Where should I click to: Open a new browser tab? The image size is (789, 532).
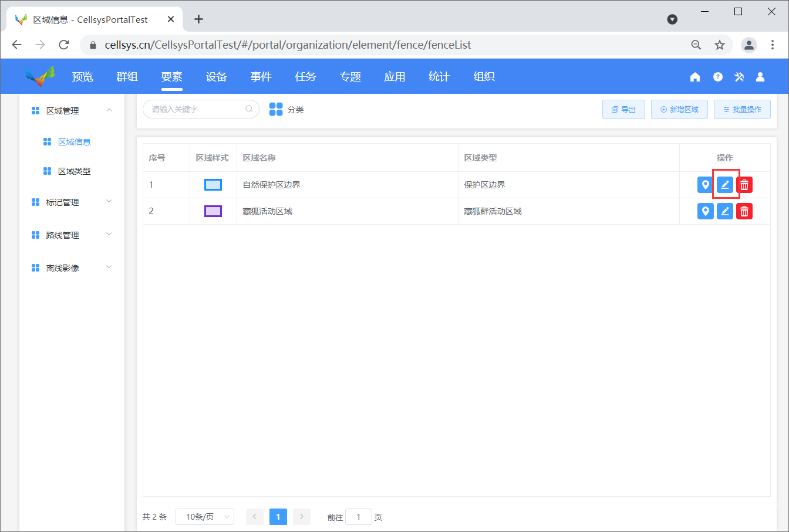[x=198, y=19]
